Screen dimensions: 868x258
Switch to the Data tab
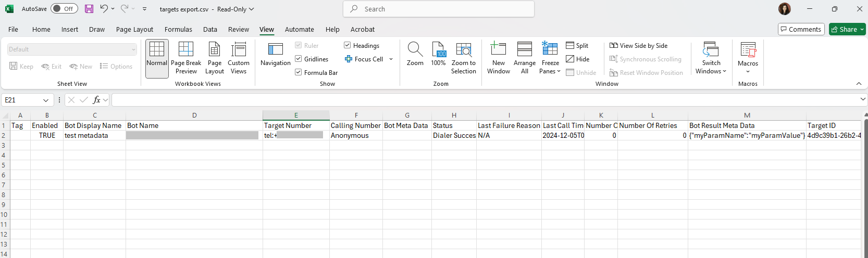[x=210, y=30]
